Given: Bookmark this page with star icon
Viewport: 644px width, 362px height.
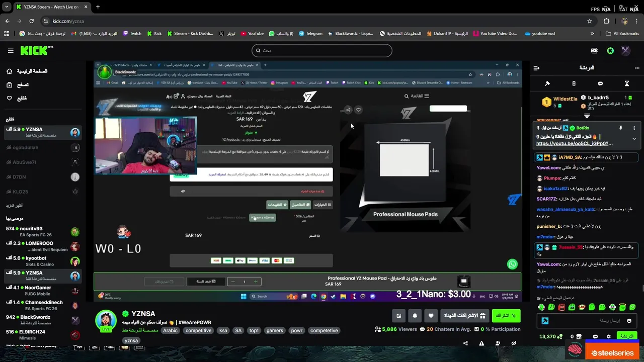Looking at the screenshot, I should click(x=590, y=21).
